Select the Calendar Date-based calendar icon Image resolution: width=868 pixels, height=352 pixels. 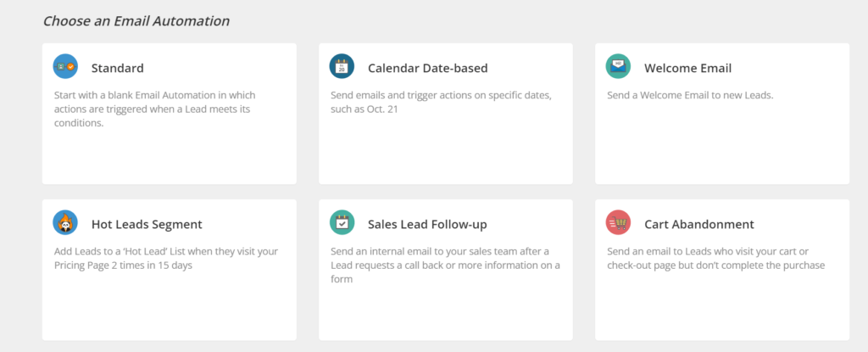(x=342, y=66)
